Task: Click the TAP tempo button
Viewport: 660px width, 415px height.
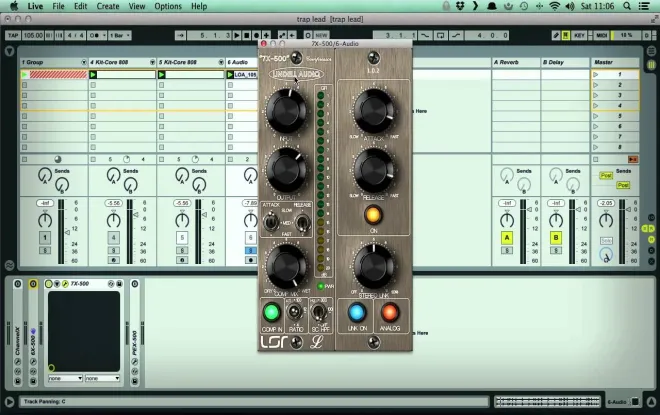Action: click(13, 35)
